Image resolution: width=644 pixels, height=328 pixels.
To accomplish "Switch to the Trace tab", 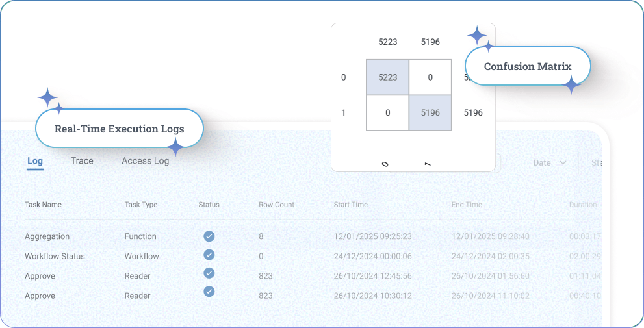I will (82, 161).
